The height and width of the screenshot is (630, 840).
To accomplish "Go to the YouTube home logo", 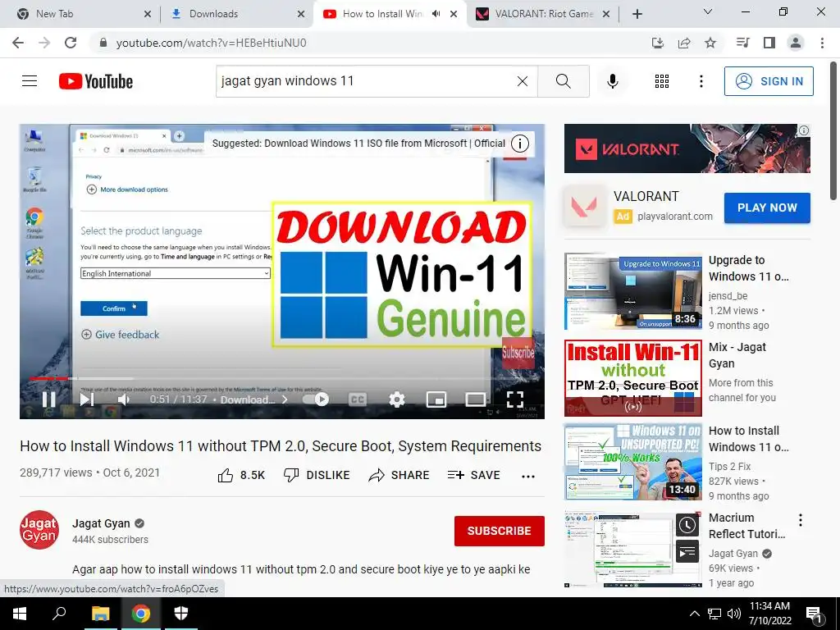I will click(x=96, y=81).
